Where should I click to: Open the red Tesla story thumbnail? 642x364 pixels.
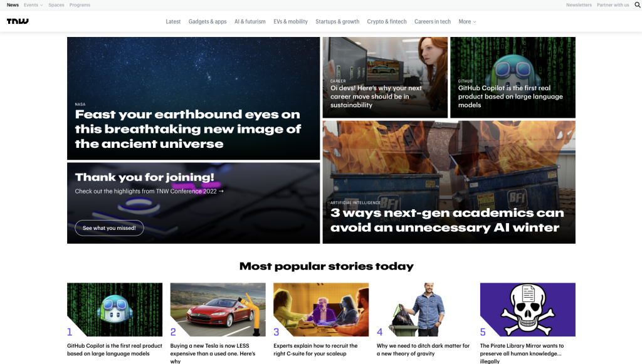[x=218, y=309]
